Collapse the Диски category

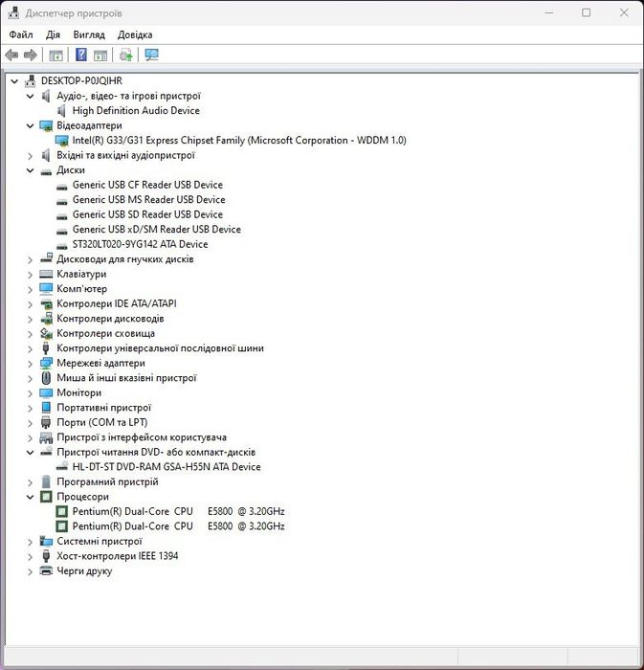click(30, 170)
